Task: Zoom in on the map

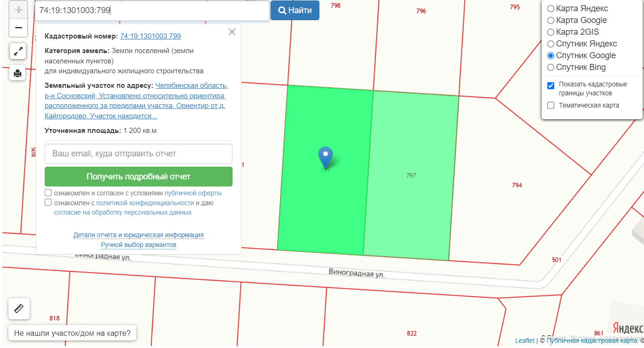Action: 18,10
